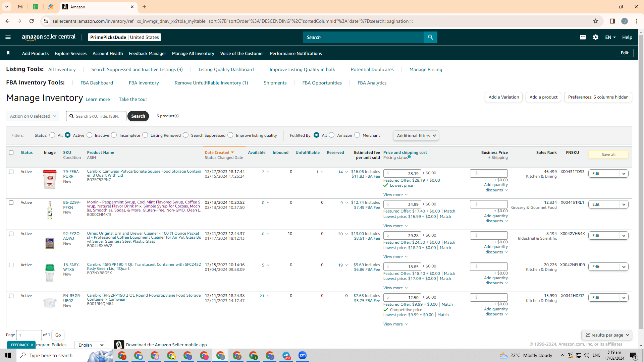
Task: Go back to the previous page
Action: point(7,21)
